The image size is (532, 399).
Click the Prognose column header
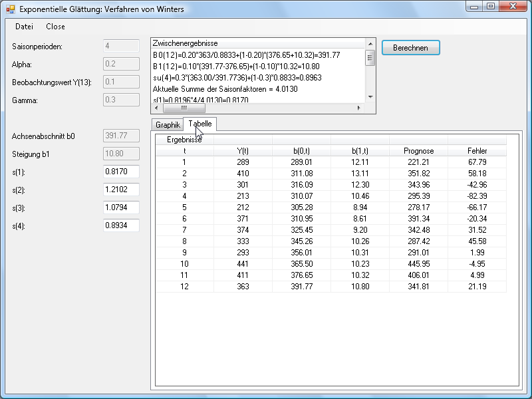[x=418, y=151]
